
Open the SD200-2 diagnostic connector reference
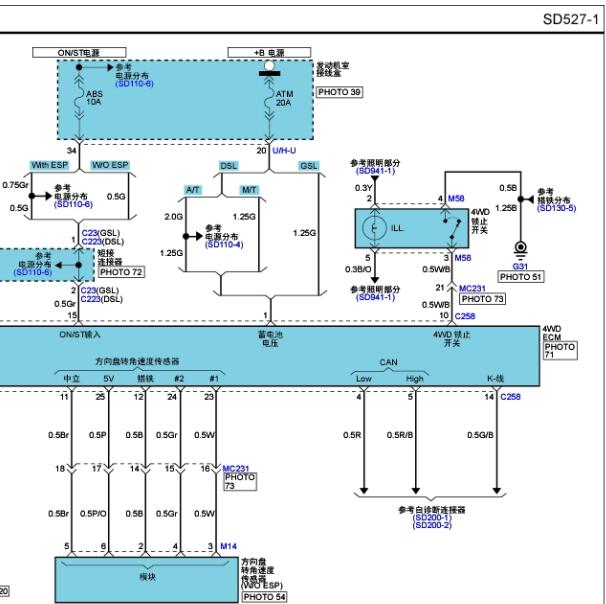pyautogui.click(x=431, y=525)
